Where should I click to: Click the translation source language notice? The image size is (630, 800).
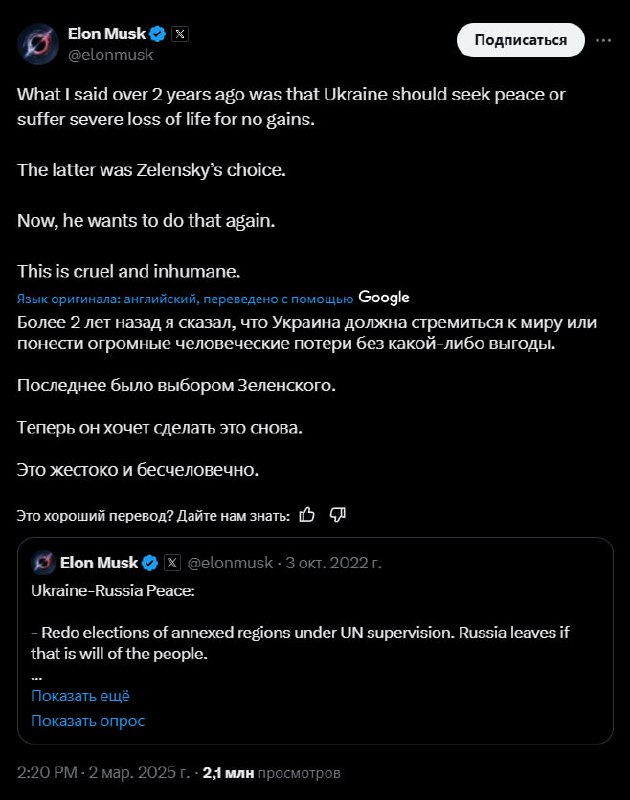[185, 298]
